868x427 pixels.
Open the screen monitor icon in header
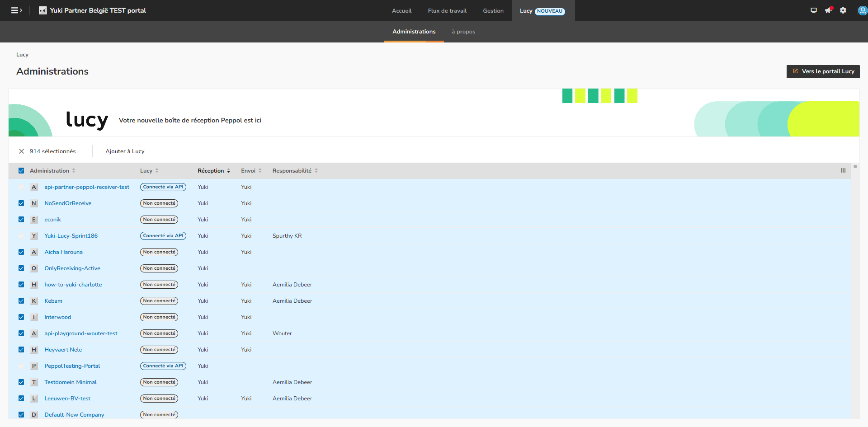coord(814,10)
